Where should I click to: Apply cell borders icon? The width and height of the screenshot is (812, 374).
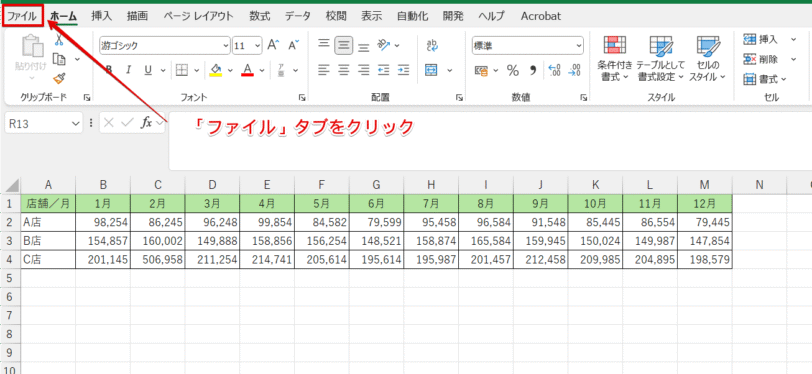(181, 70)
